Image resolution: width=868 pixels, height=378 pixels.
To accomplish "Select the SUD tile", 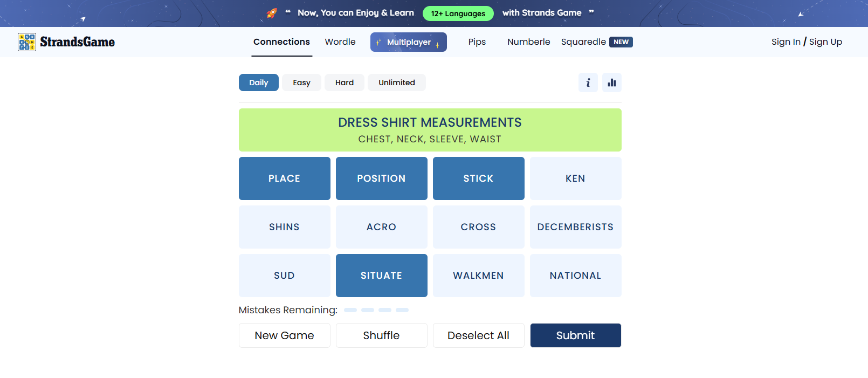I will click(285, 276).
